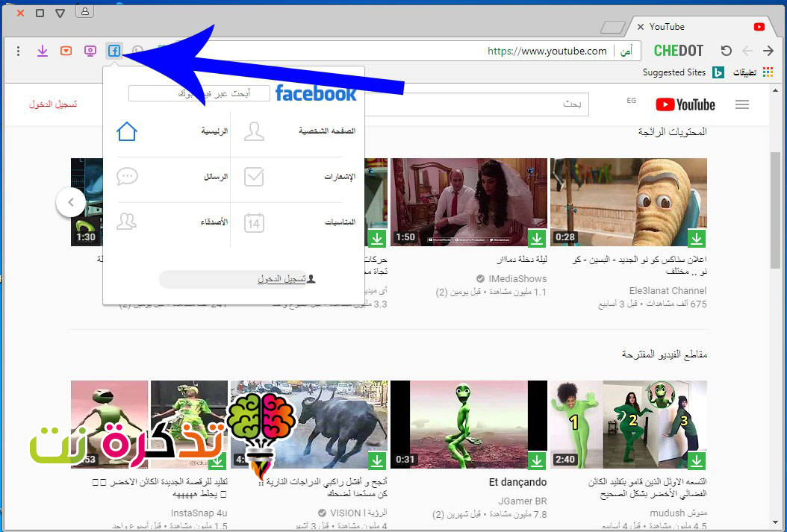Click the Chedot logo in toolbar
The image size is (787, 532).
(x=679, y=51)
